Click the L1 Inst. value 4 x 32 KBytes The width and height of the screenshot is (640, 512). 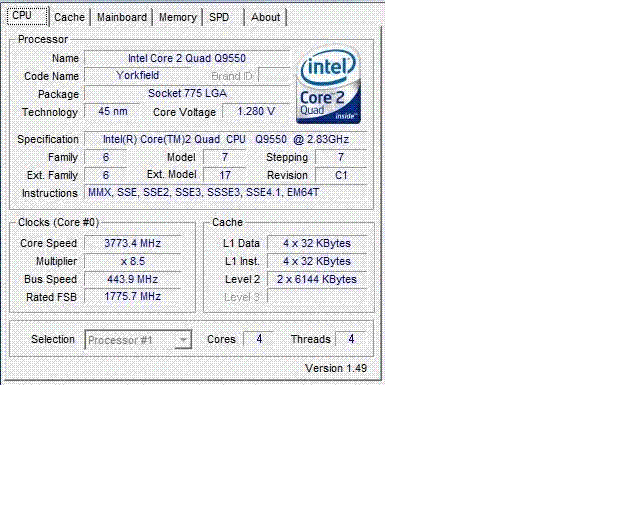[317, 261]
